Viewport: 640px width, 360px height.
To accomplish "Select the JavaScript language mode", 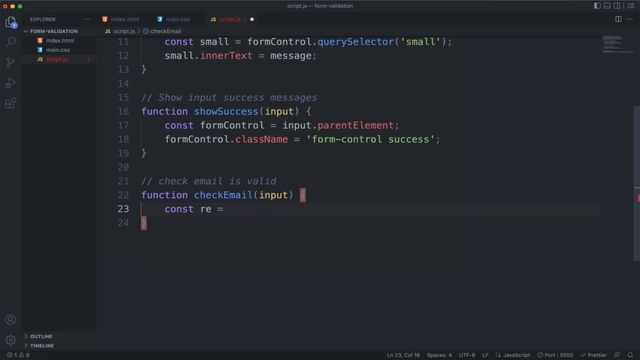I will [x=516, y=355].
